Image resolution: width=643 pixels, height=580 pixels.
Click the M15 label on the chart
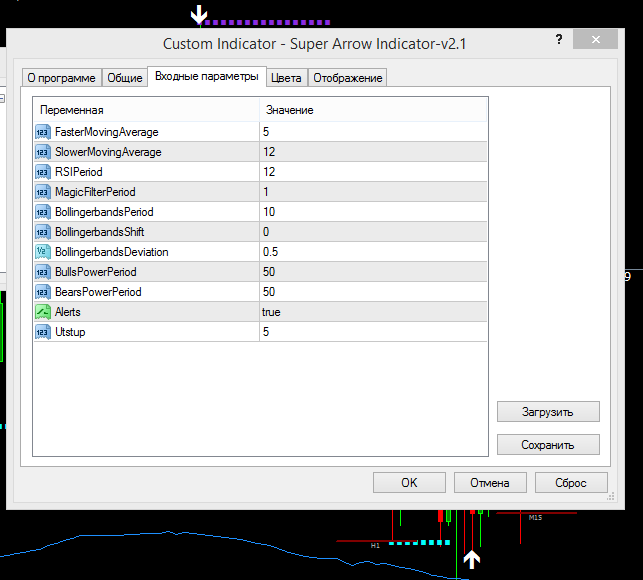[x=535, y=518]
